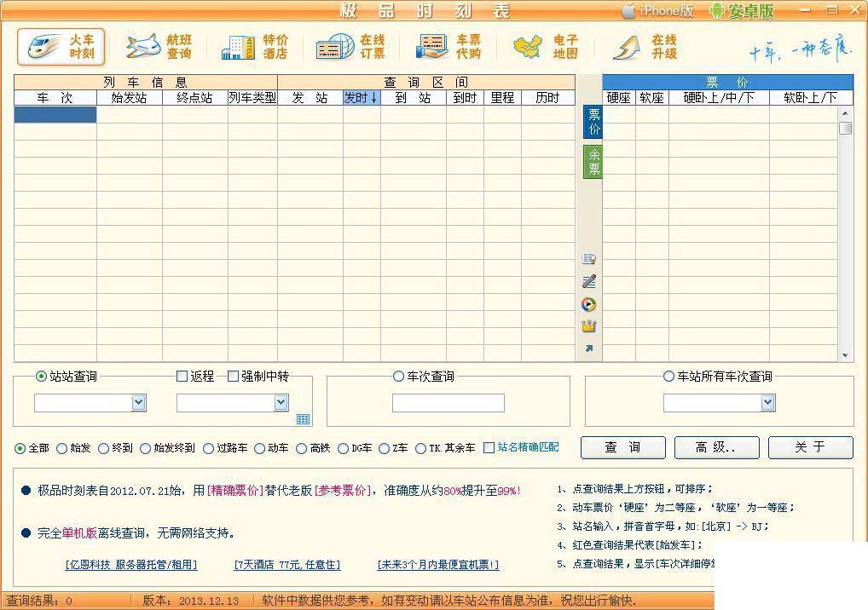Open 特价酒店 discount hotels
This screenshot has height=610, width=868.
tap(255, 47)
